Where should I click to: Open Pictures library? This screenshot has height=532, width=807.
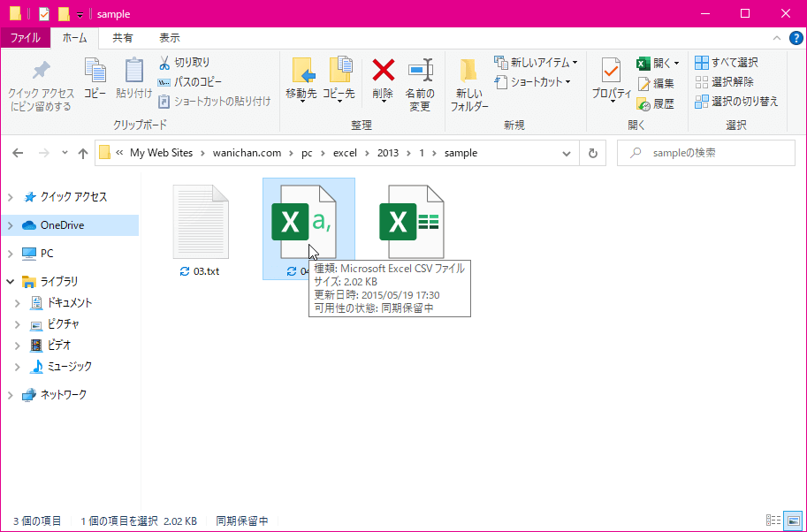click(64, 324)
